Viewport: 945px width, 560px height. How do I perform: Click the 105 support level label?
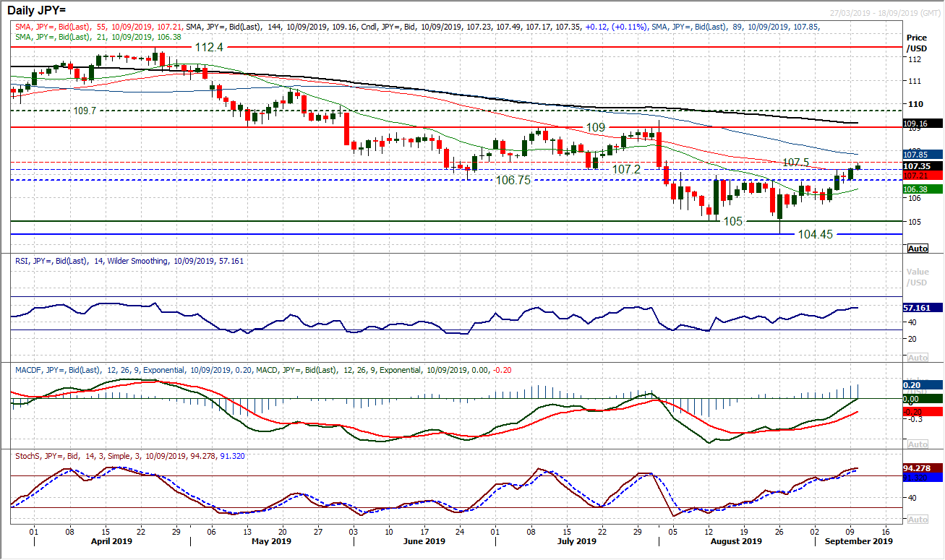[733, 221]
